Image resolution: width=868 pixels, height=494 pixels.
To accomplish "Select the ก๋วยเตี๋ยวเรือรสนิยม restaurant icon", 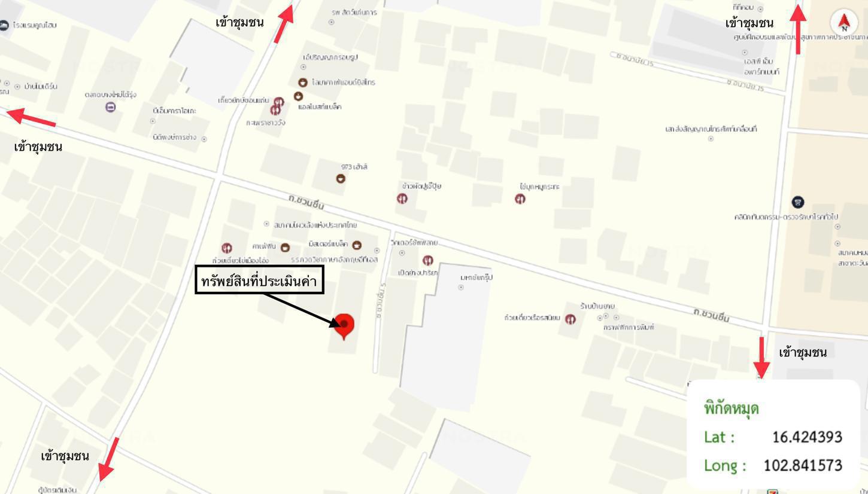I will click(x=570, y=319).
